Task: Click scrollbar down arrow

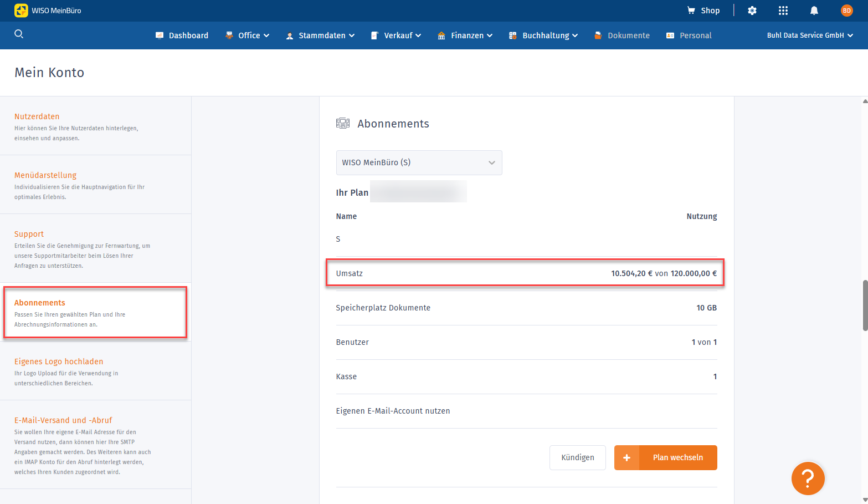Action: [865, 500]
